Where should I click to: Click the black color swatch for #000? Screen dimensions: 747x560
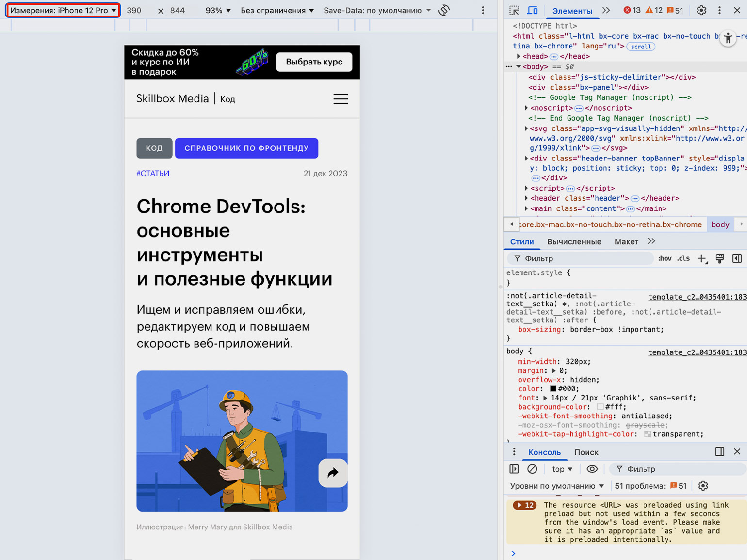pyautogui.click(x=552, y=389)
